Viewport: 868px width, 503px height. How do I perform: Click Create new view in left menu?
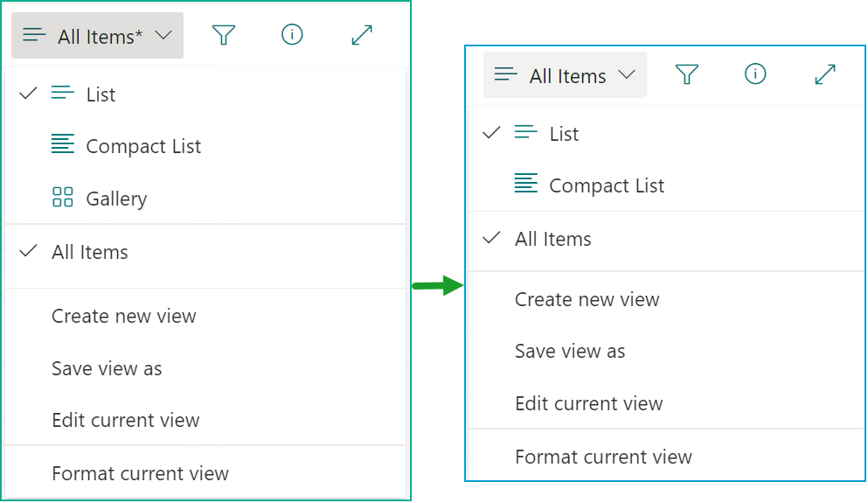click(x=205, y=316)
